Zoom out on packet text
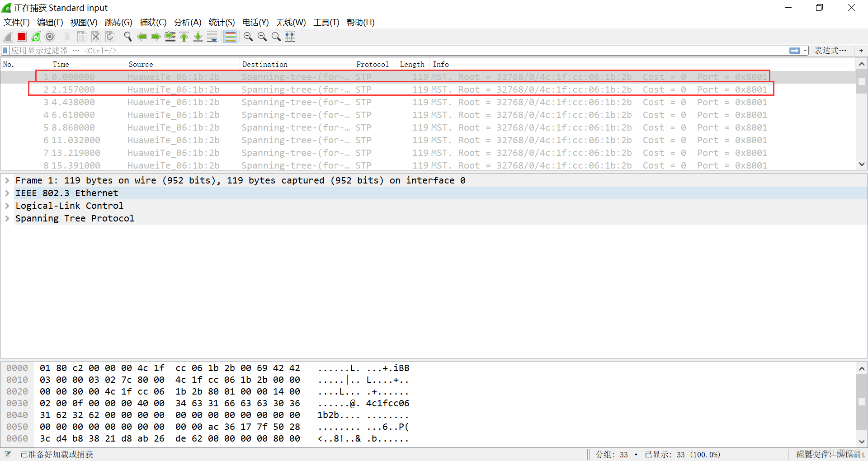 (262, 37)
